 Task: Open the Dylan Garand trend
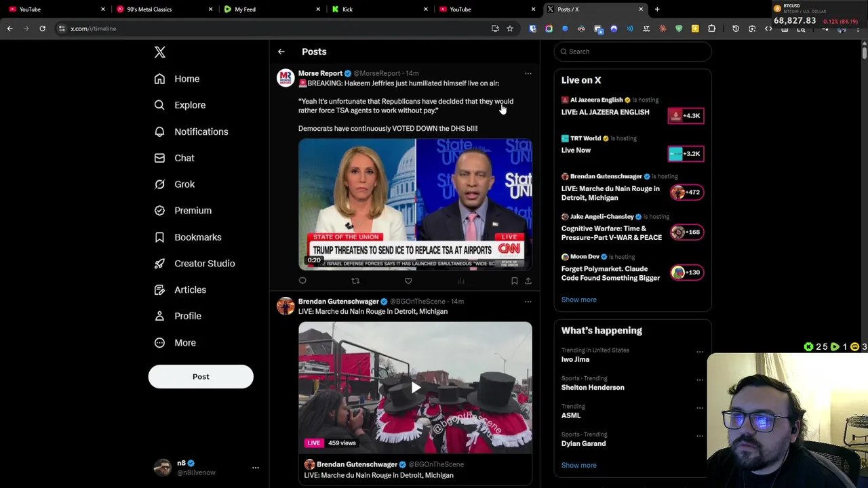coord(583,444)
